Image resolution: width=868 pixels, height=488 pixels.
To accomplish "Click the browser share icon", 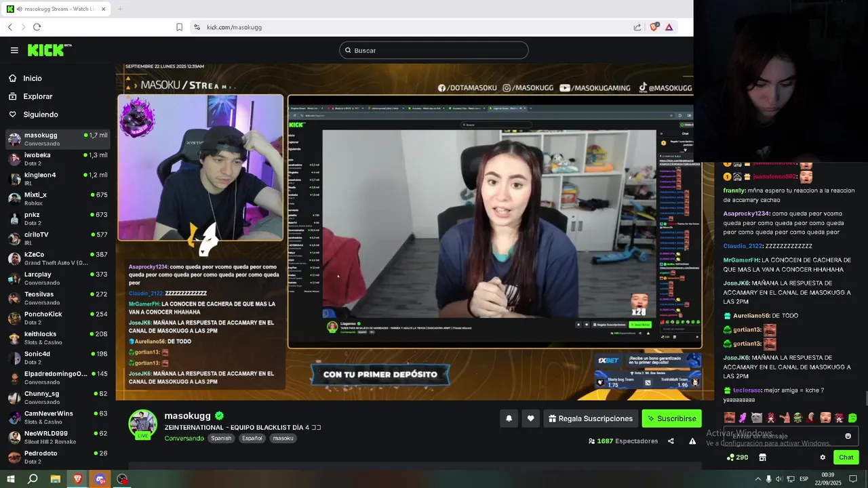I will [637, 27].
